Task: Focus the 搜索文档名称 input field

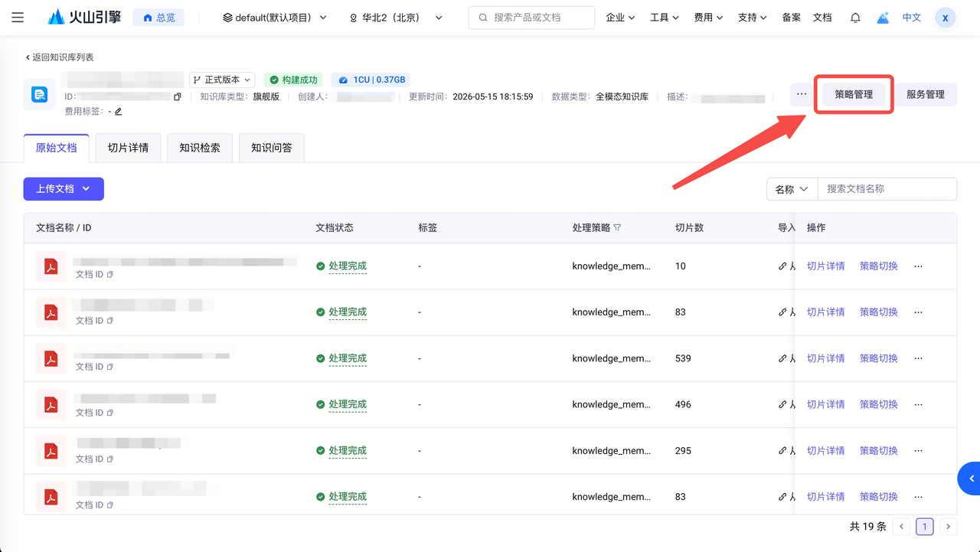Action: click(x=887, y=189)
